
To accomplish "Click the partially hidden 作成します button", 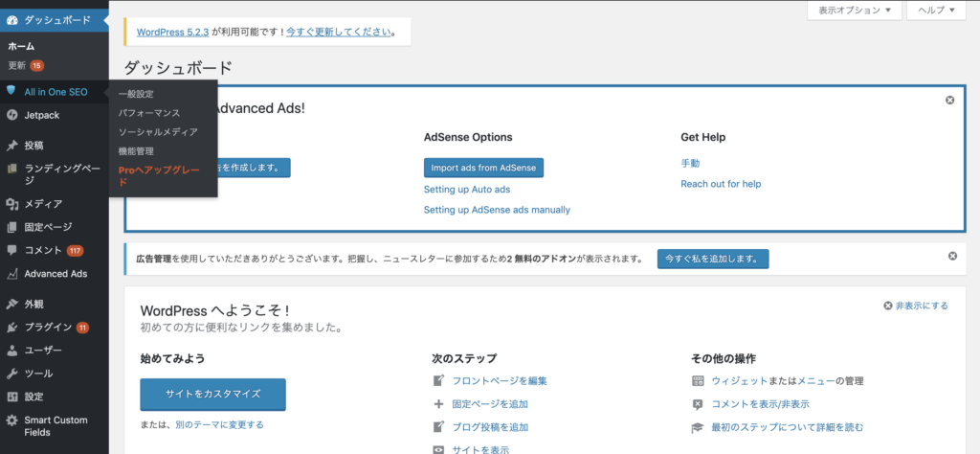I will coord(255,168).
